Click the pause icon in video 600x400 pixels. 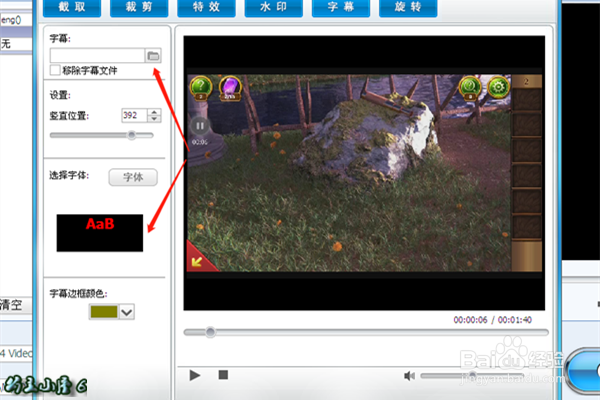coord(200,126)
